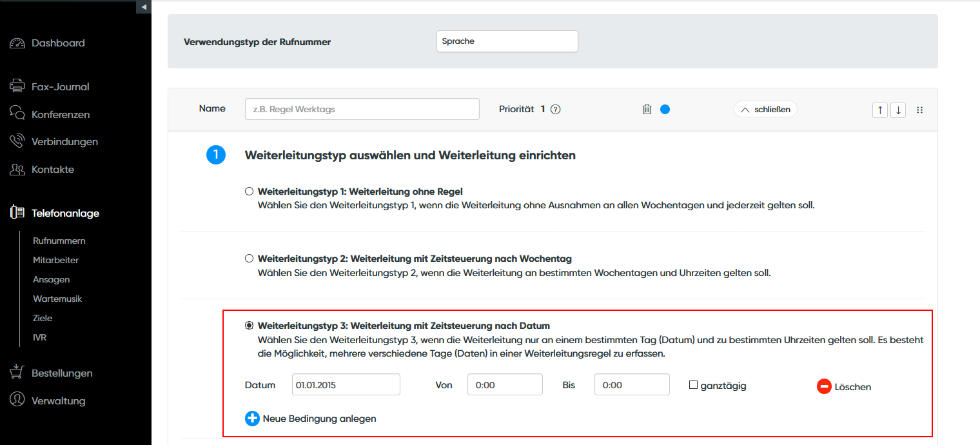
Task: Open the Von time field
Action: (x=505, y=385)
